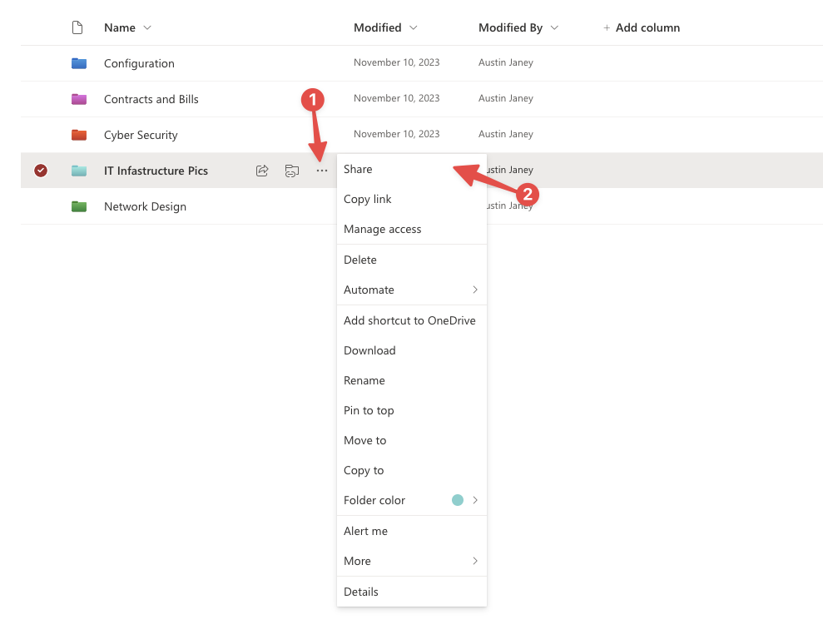The height and width of the screenshot is (644, 823).
Task: Expand the More submenu
Action: pos(411,561)
